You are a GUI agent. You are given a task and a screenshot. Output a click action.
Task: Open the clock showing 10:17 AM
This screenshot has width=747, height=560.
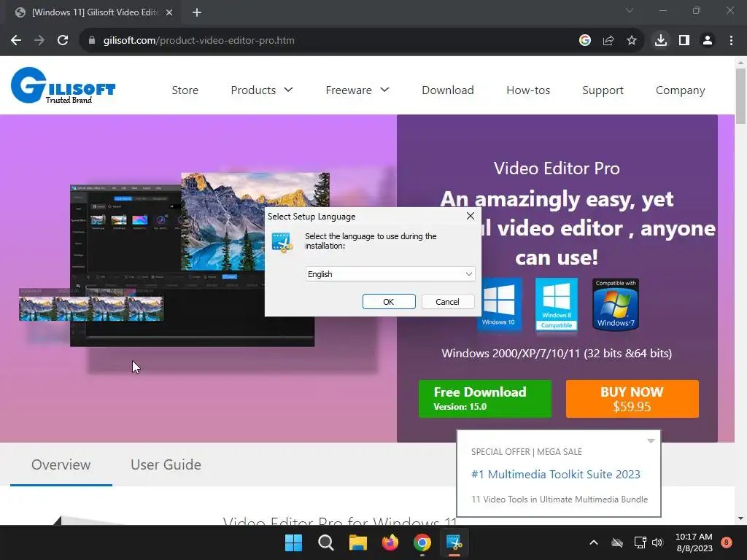[694, 542]
